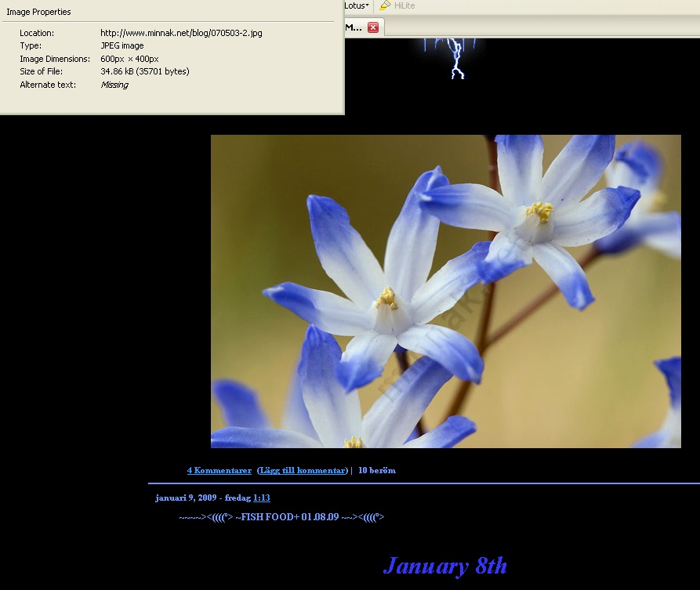
Task: Click the blue flower photo
Action: coord(445,291)
